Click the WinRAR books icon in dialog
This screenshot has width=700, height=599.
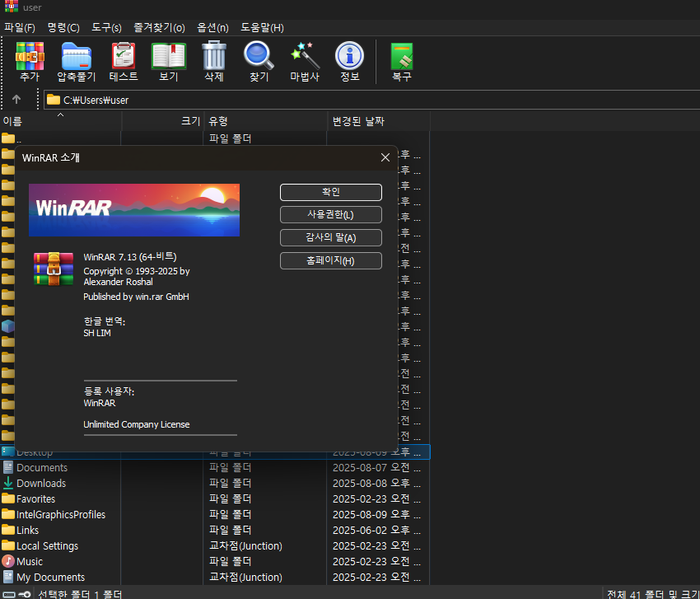tap(54, 269)
